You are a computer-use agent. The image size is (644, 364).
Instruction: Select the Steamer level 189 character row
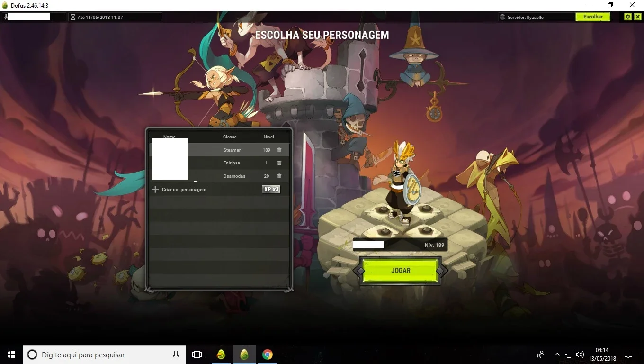coord(219,150)
